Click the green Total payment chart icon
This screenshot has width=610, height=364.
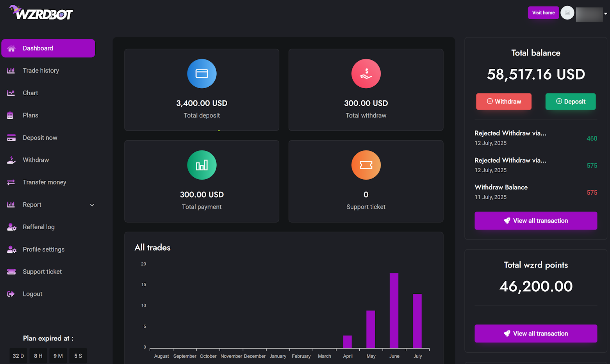coord(202,165)
